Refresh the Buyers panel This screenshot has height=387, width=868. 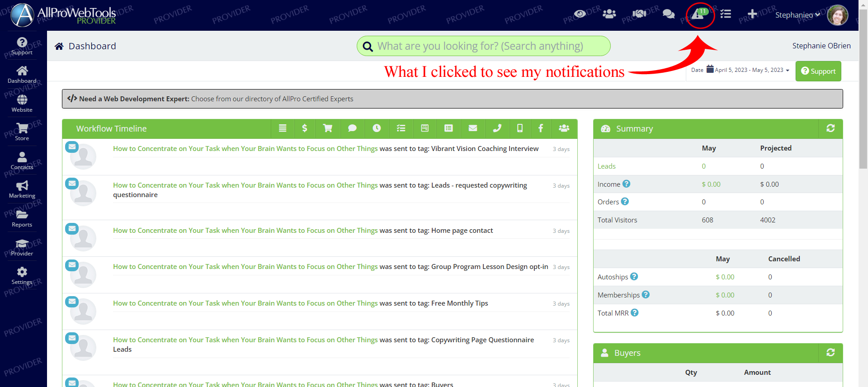(830, 353)
